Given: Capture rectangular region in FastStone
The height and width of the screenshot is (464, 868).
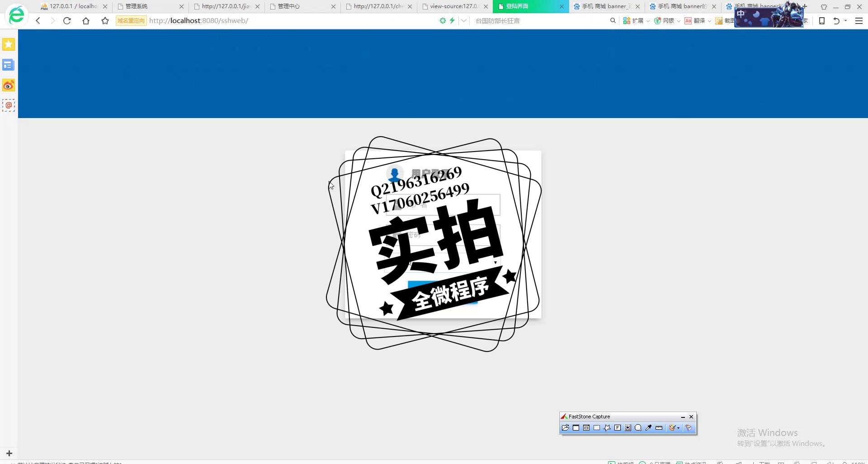Looking at the screenshot, I should (597, 428).
